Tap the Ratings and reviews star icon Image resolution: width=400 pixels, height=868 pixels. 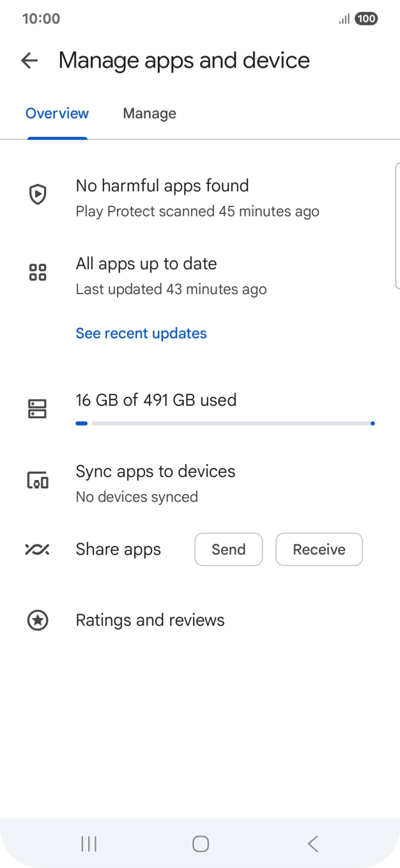38,620
